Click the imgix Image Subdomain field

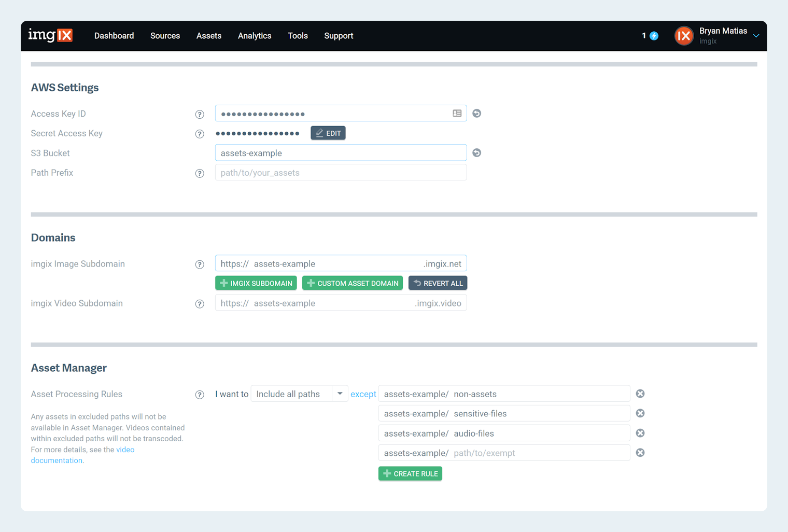(341, 263)
